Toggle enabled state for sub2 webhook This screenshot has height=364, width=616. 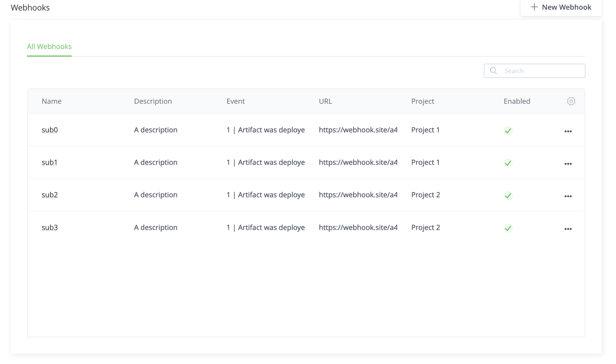click(x=508, y=196)
